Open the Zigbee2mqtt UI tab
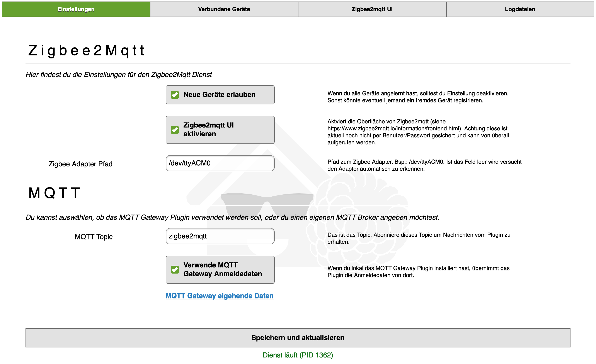 pyautogui.click(x=372, y=9)
